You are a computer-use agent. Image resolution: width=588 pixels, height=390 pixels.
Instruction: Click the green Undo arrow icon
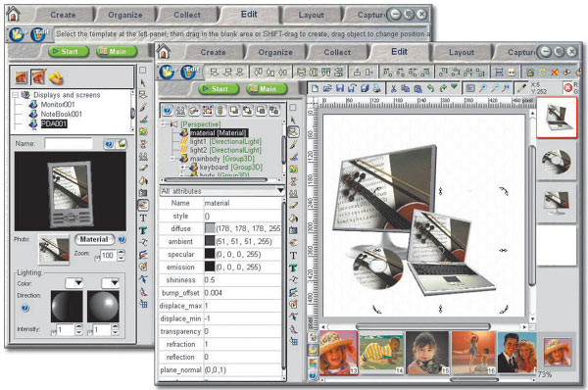(430, 88)
